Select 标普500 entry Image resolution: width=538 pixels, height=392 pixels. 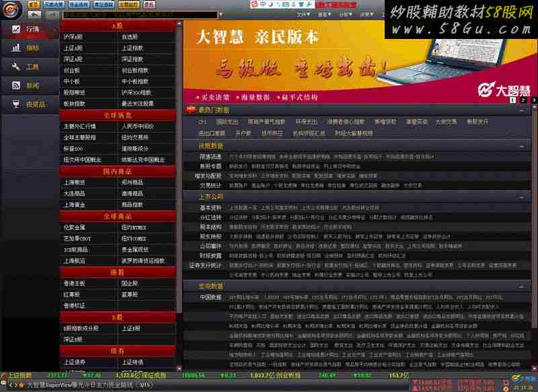coord(73,149)
